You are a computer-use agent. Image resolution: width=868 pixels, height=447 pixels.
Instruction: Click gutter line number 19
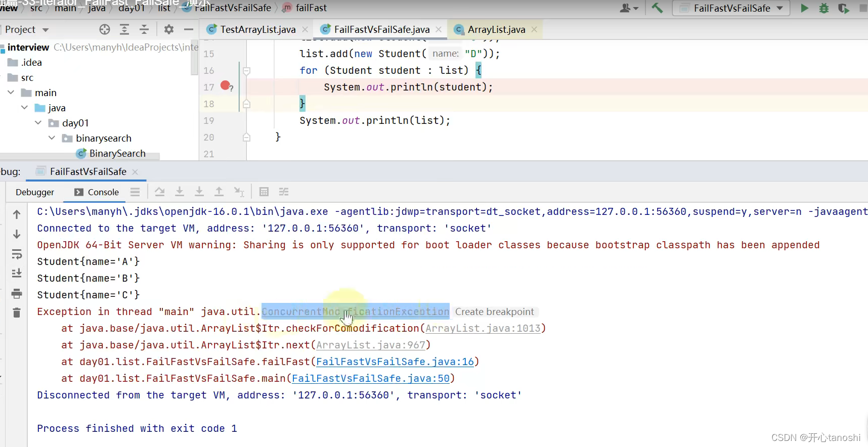click(x=209, y=120)
